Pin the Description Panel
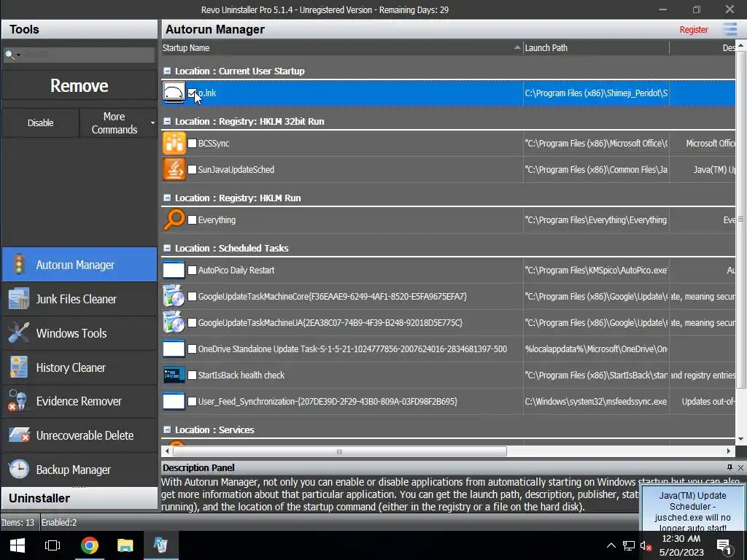The height and width of the screenshot is (560, 747). pos(729,467)
